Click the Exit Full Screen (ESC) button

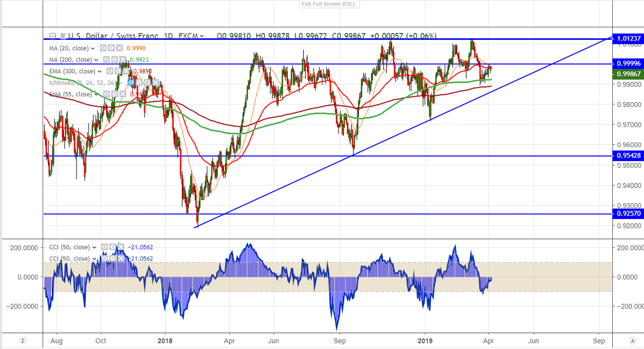pos(329,4)
